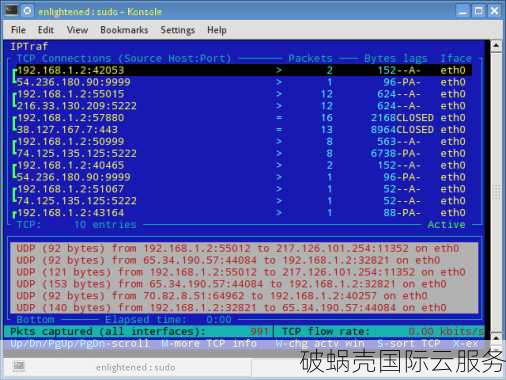Click the Bottom indicator in log pane

[35, 320]
